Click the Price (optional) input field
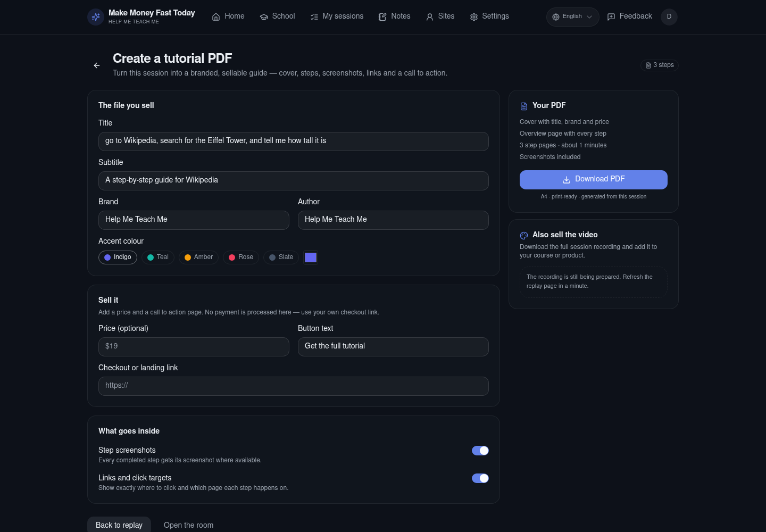 tap(194, 347)
